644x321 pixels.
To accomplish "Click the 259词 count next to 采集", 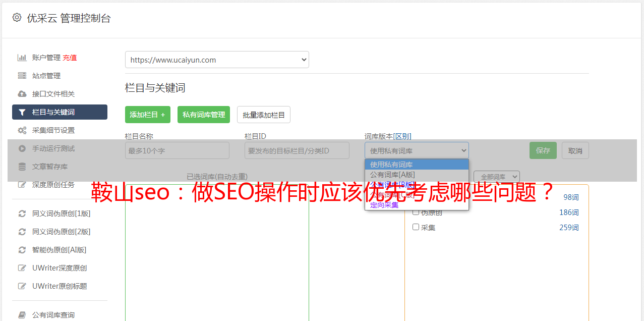I will (569, 228).
